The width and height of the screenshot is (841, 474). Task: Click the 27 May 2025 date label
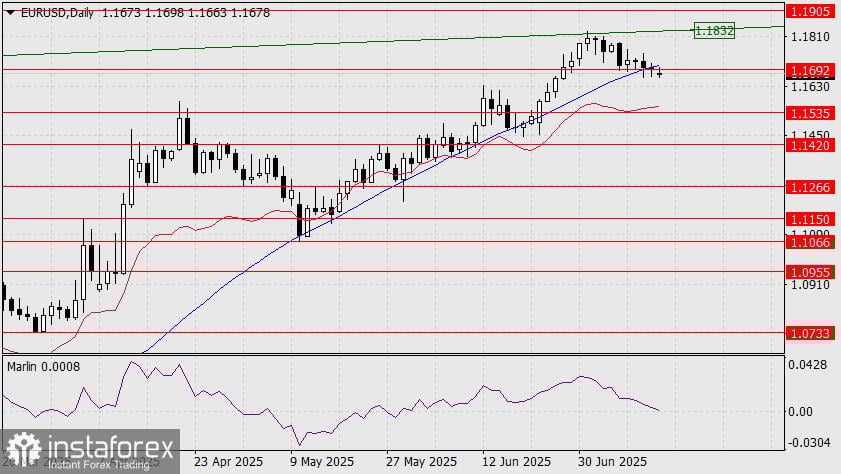pos(420,462)
